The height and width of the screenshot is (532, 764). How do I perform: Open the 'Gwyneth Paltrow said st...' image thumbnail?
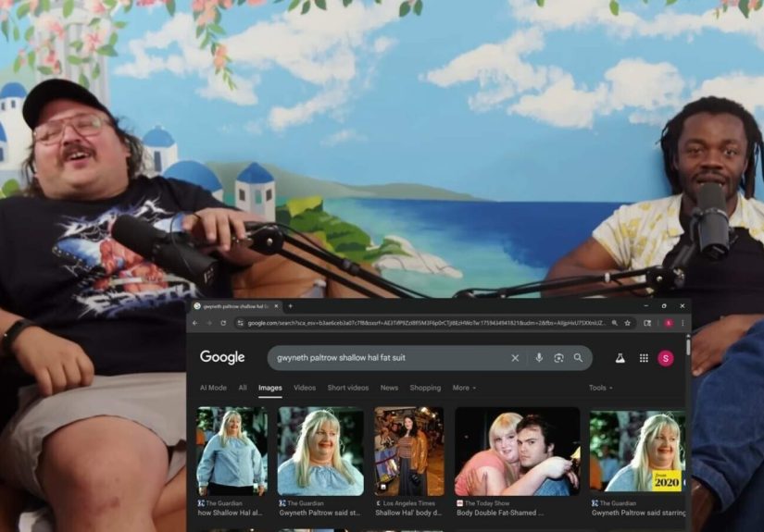320,452
